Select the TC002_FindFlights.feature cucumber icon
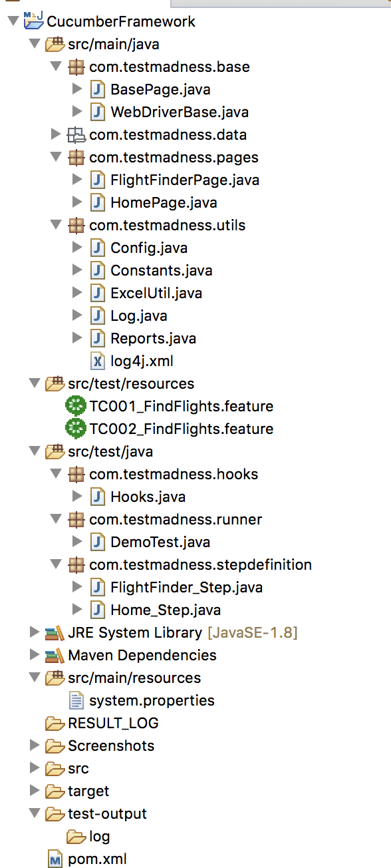Screen dimensions: 391x868 click(76, 429)
